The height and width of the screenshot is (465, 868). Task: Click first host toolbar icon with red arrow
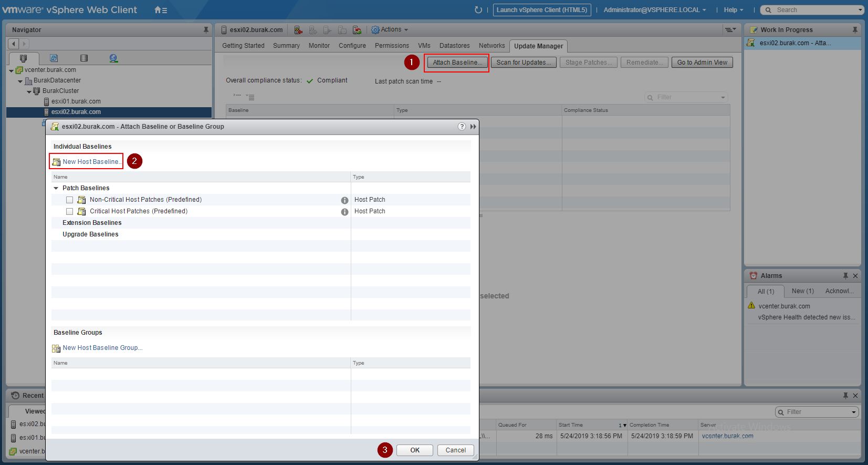click(298, 30)
